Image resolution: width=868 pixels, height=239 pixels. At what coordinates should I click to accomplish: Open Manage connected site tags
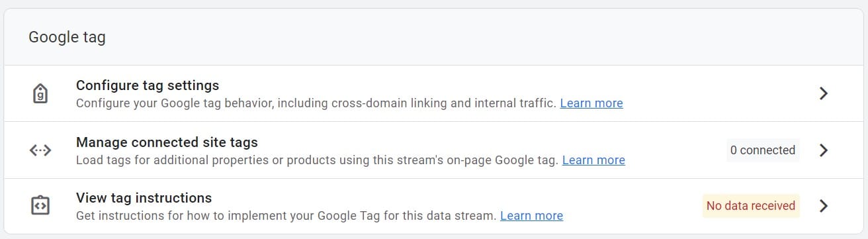point(167,142)
